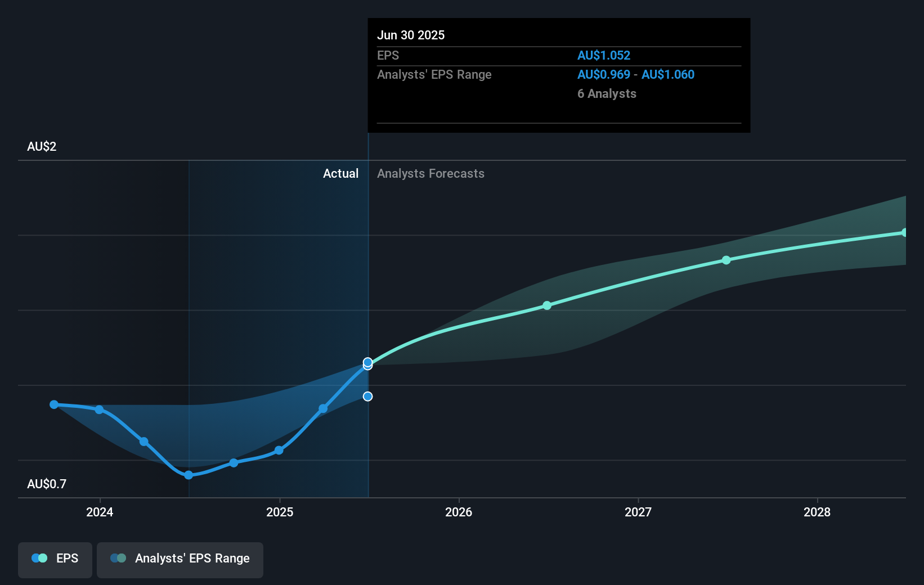Click the AU$1.052 EPS value in tooltip
This screenshot has height=585, width=924.
point(604,56)
